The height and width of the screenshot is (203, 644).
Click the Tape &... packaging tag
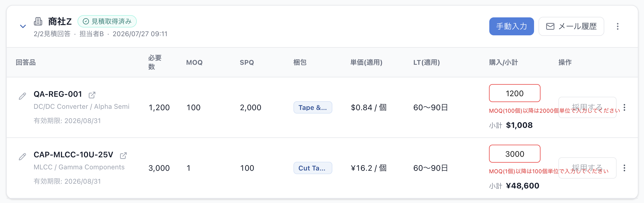click(x=313, y=107)
